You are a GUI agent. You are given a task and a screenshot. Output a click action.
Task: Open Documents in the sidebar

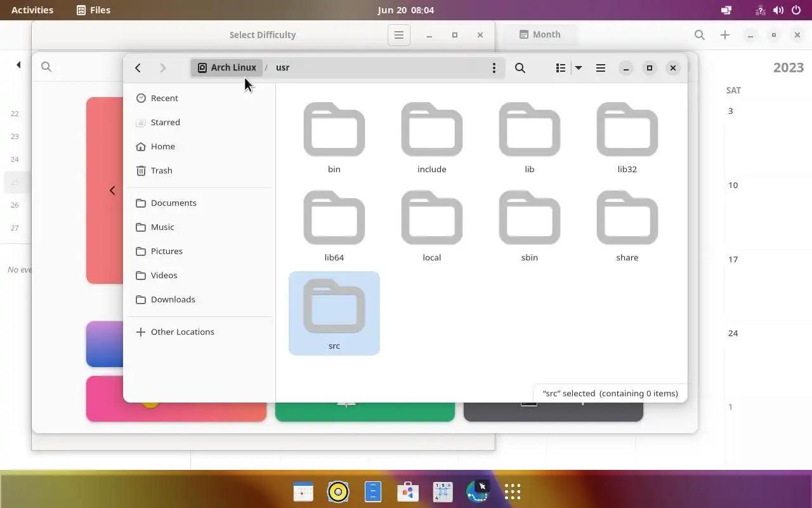(x=200, y=203)
